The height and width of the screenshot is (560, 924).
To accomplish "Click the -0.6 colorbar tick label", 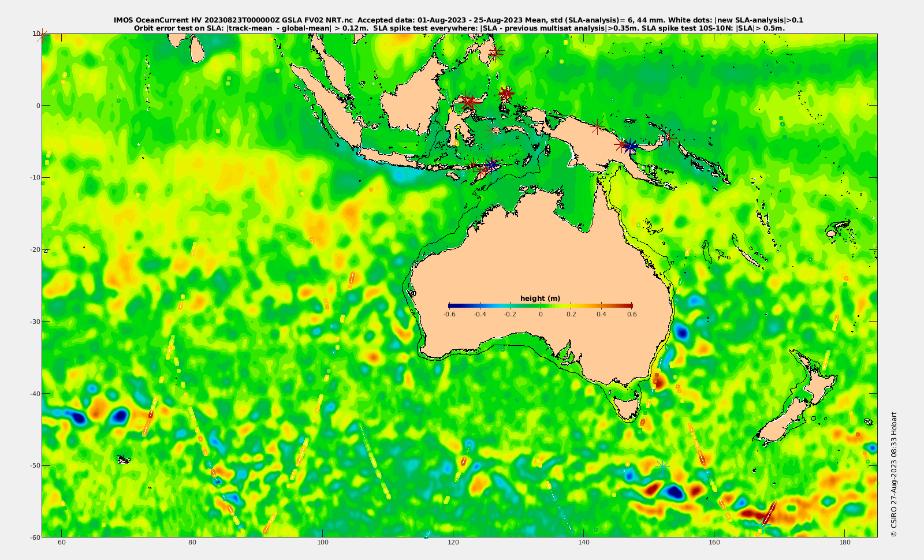I will pos(449,314).
